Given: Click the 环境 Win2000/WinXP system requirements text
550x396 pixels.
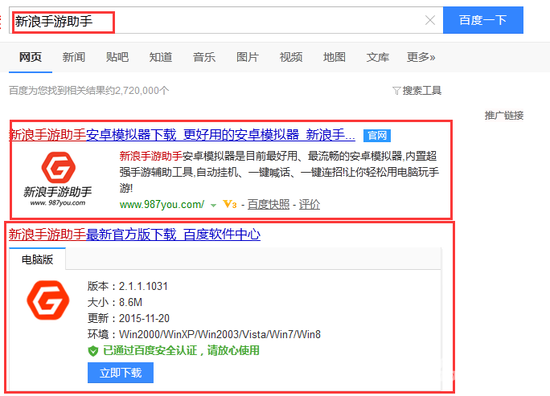Looking at the screenshot, I should [204, 334].
